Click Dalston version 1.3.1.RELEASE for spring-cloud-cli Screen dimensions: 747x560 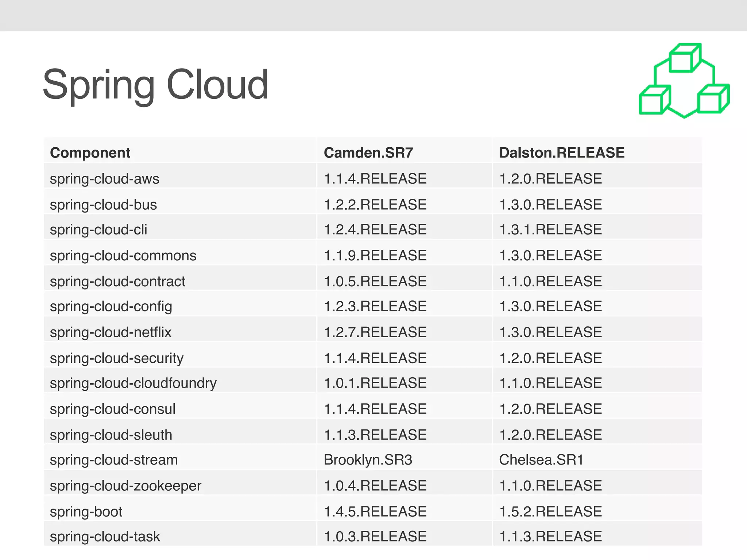pyautogui.click(x=550, y=230)
